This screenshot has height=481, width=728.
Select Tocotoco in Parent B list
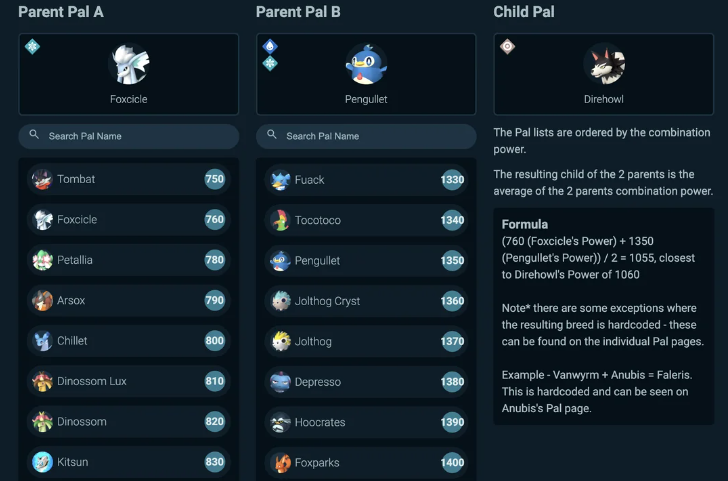click(x=366, y=220)
